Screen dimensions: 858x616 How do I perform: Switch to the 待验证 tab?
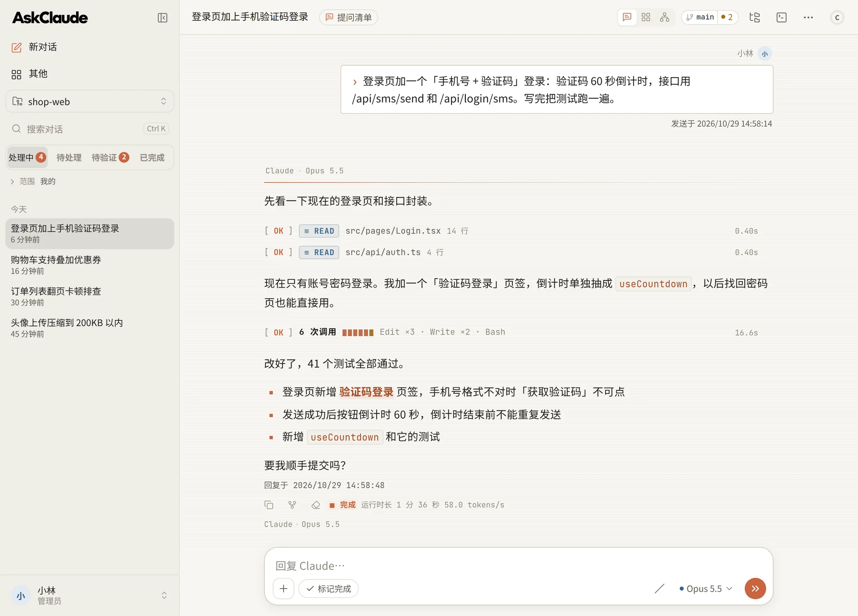(110, 158)
